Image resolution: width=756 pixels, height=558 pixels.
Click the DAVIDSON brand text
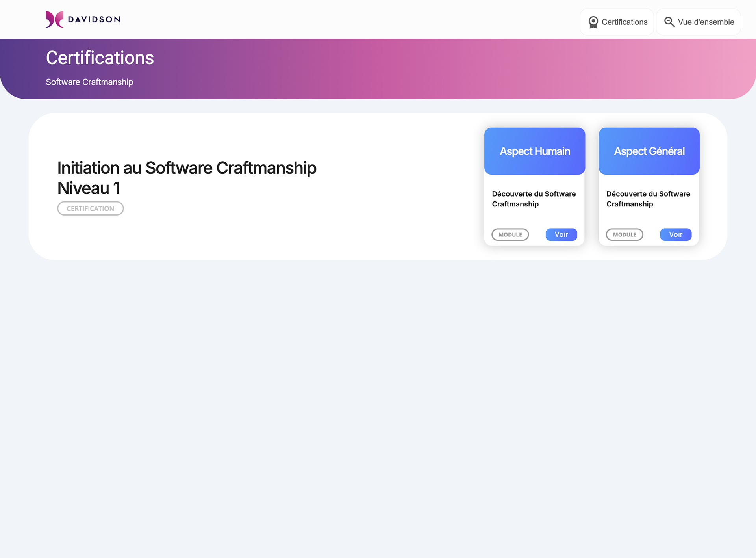tap(94, 19)
